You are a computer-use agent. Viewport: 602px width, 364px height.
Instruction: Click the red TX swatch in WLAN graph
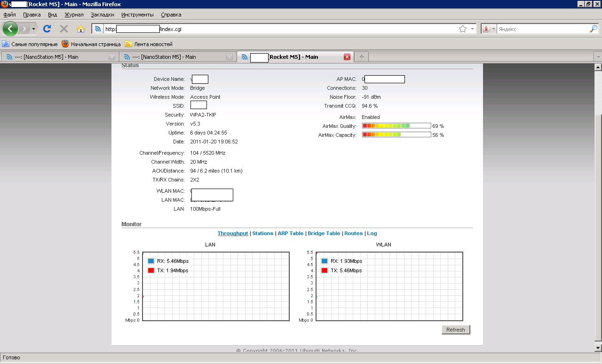point(325,270)
